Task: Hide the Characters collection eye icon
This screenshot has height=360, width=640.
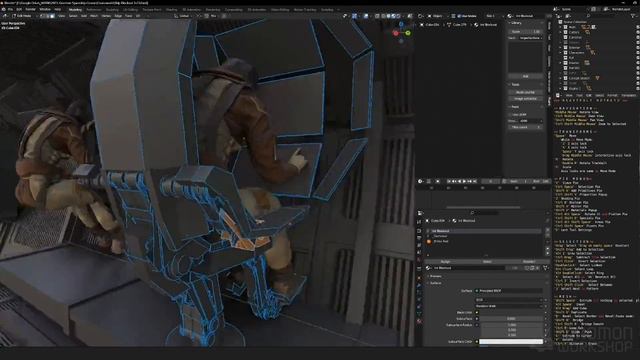Action: click(x=638, y=53)
